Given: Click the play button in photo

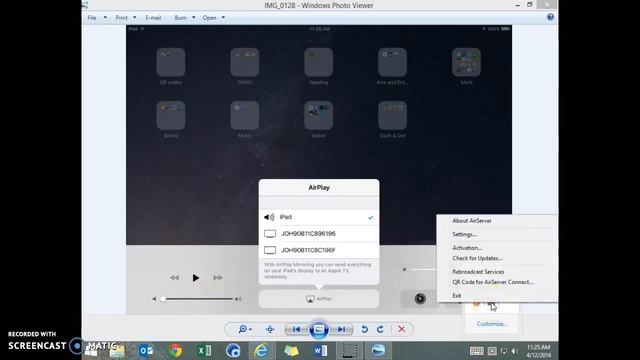Looking at the screenshot, I should click(x=196, y=278).
